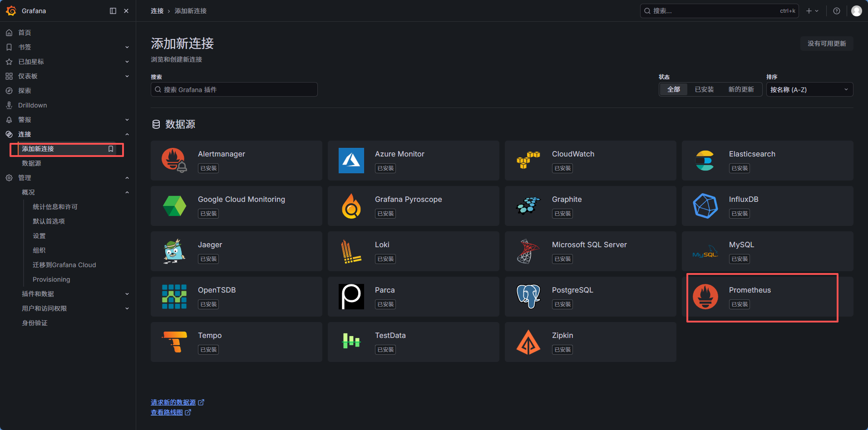Click the Grafana Pyroscope flame icon
Viewport: 868px width, 430px height.
click(x=351, y=206)
